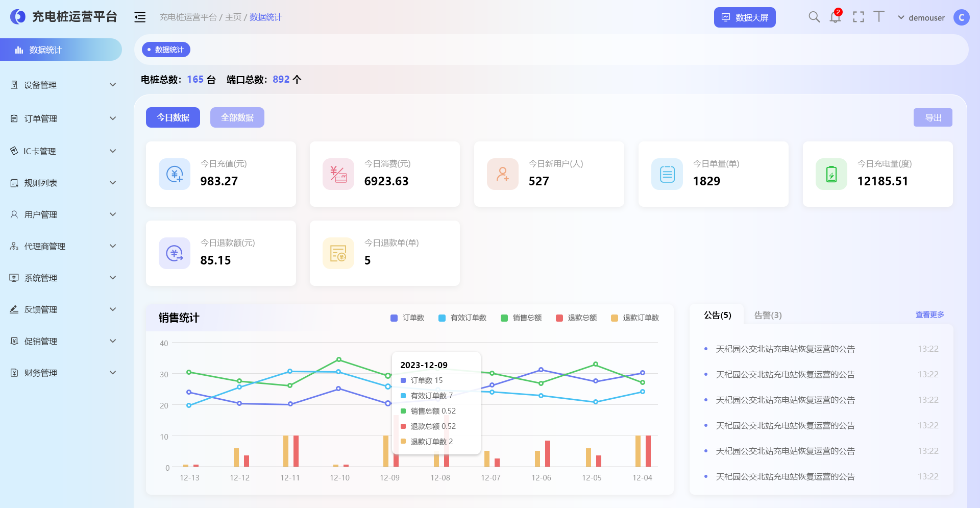Viewport: 980px width, 508px height.
Task: Click the red 退款总额 legend swatch
Action: point(559,318)
